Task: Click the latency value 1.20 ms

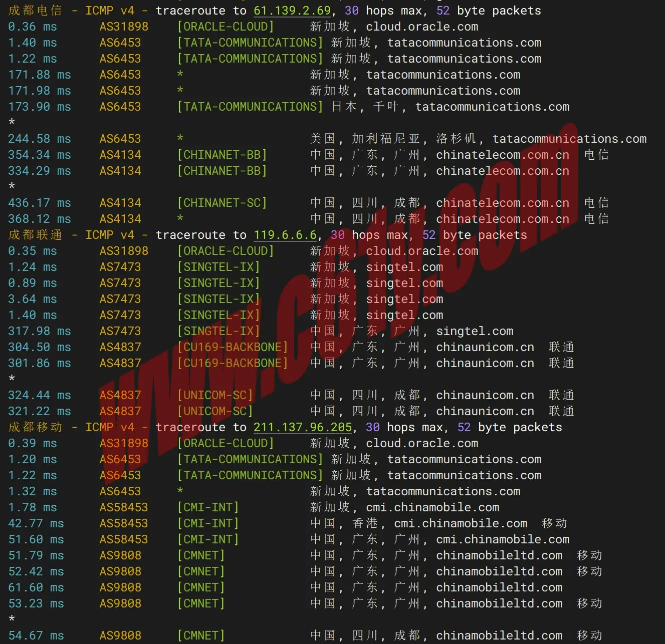Action: (x=33, y=459)
